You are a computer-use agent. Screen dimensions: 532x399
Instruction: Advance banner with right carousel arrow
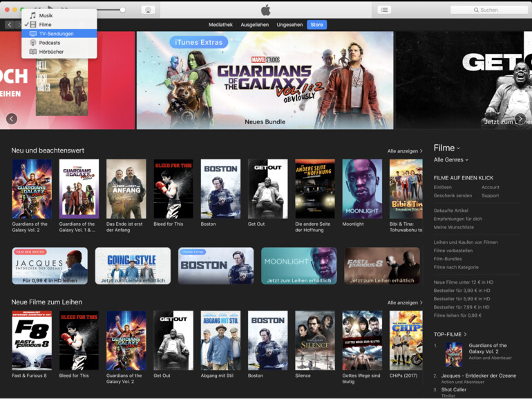pos(520,119)
